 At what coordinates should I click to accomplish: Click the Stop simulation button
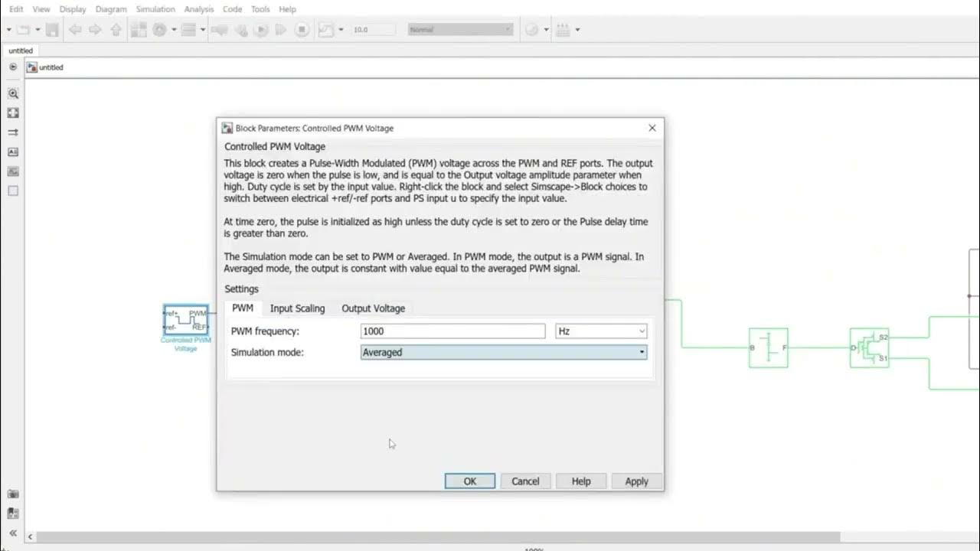pos(302,30)
